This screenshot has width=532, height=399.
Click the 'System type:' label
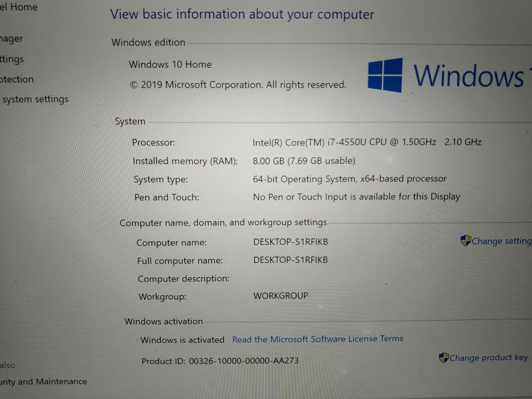point(161,179)
